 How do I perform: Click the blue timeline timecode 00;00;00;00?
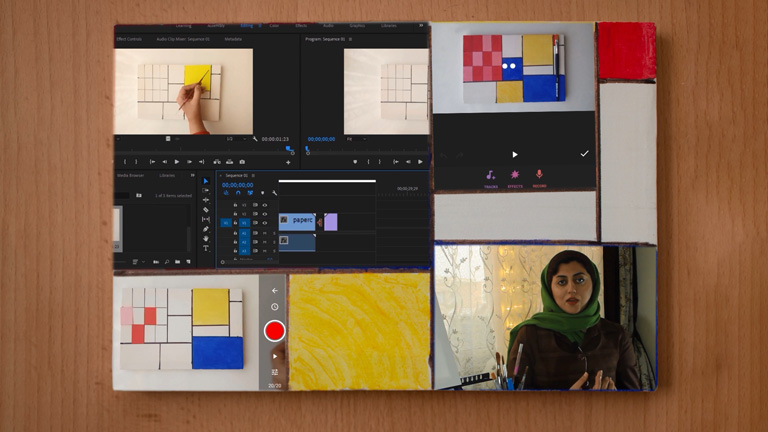coord(238,185)
